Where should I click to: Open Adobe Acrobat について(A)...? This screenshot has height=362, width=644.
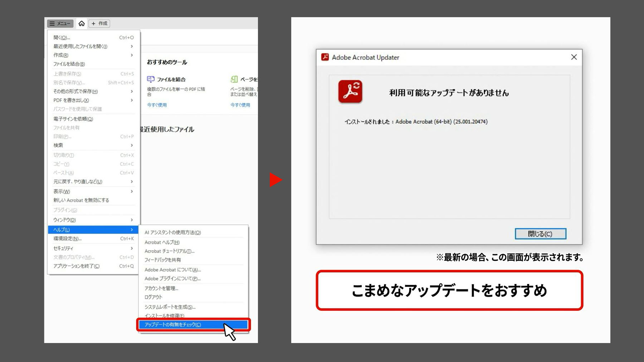[193, 270]
